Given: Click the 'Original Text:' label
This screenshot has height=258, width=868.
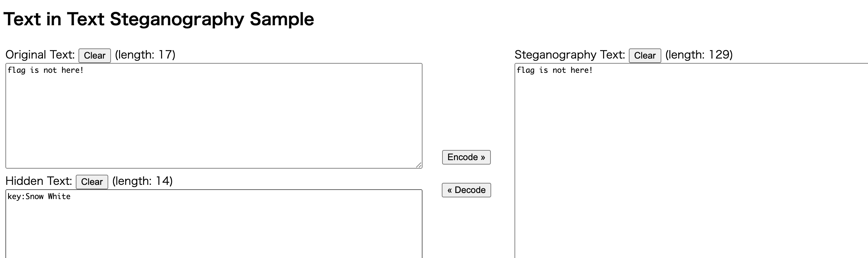Looking at the screenshot, I should coord(40,55).
